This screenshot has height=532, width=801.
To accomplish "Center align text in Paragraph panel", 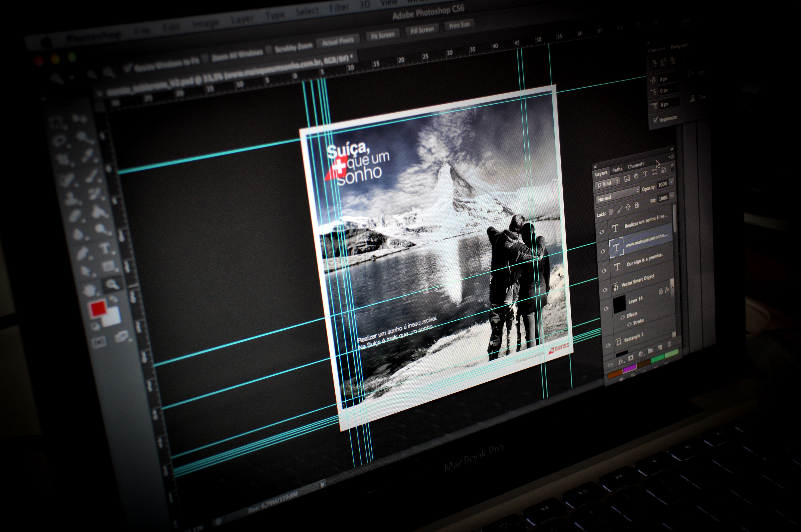I will coord(663,62).
